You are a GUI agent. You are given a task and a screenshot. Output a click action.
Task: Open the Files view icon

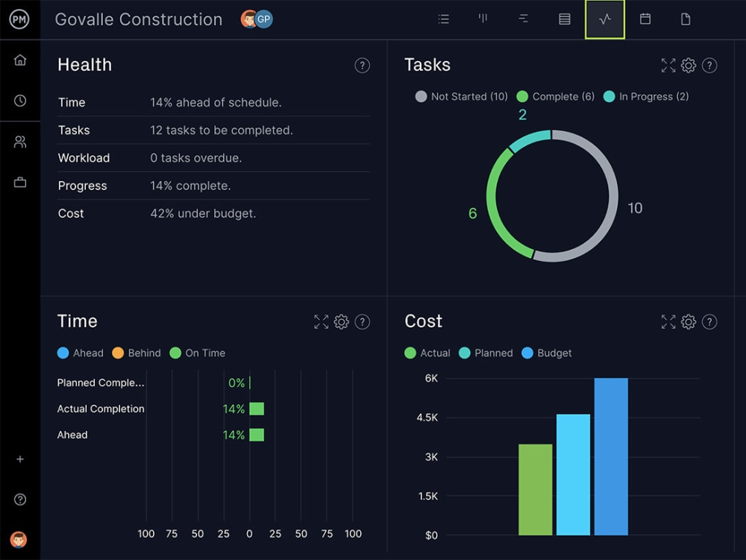click(685, 19)
